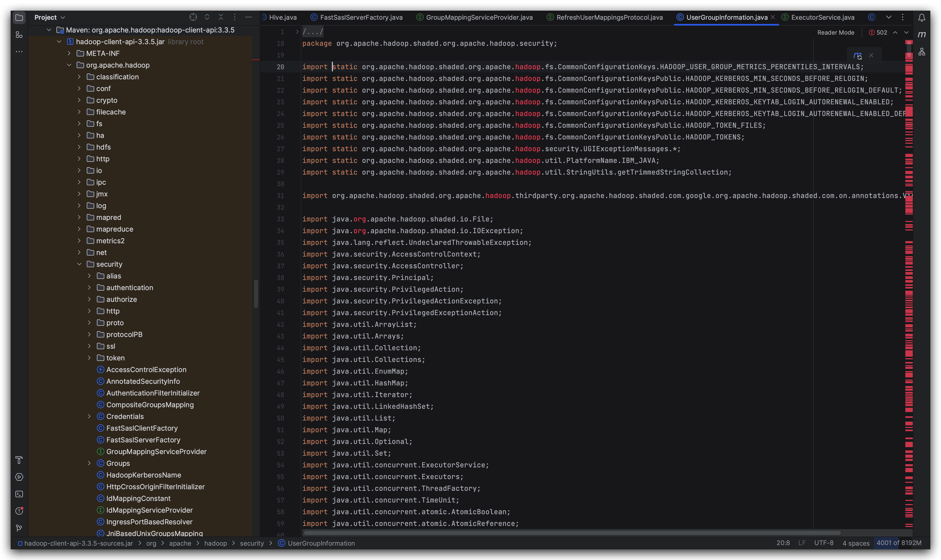Viewport: 941px width, 560px height.
Task: Open the Git version control tool window
Action: click(19, 528)
